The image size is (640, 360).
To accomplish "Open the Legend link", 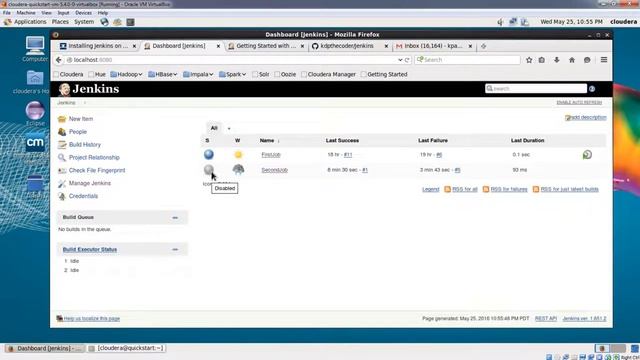I will coord(431,189).
